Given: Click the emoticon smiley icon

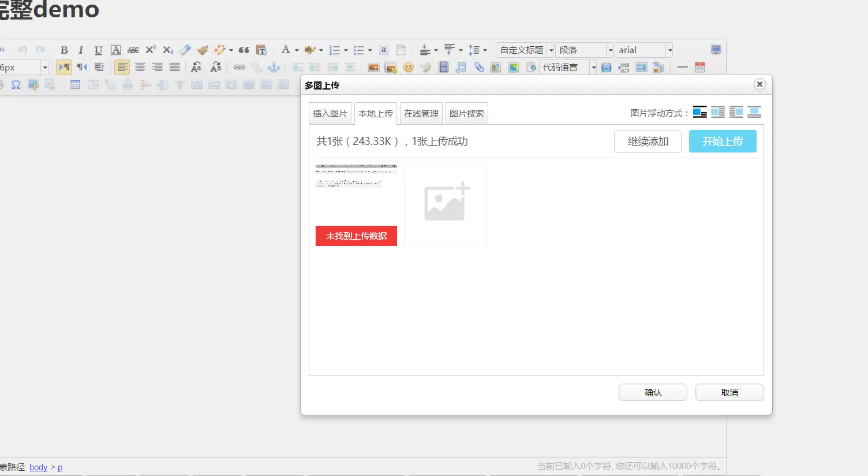Looking at the screenshot, I should click(x=408, y=68).
